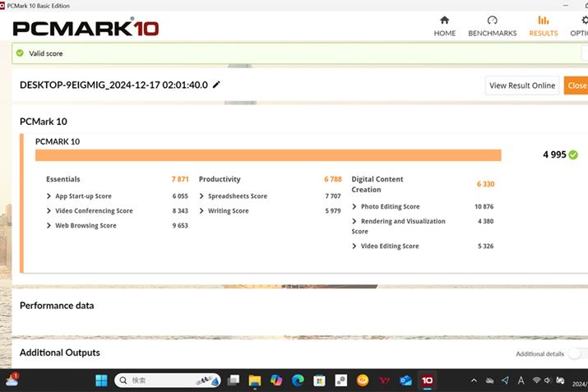
Task: Launch Copilot from the taskbar
Action: point(276,380)
